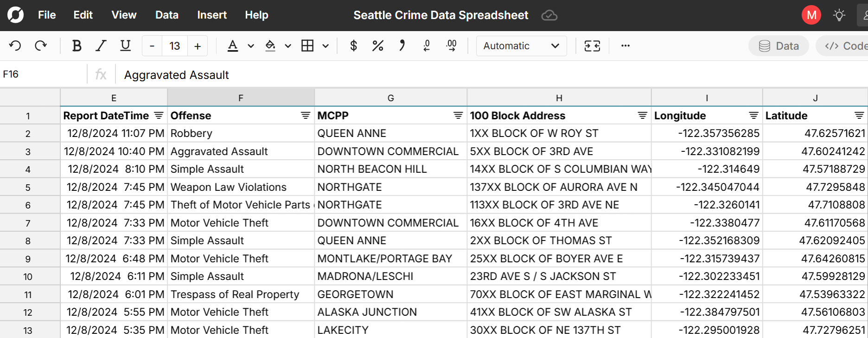Apply percent format icon
The image size is (868, 338).
click(377, 45)
